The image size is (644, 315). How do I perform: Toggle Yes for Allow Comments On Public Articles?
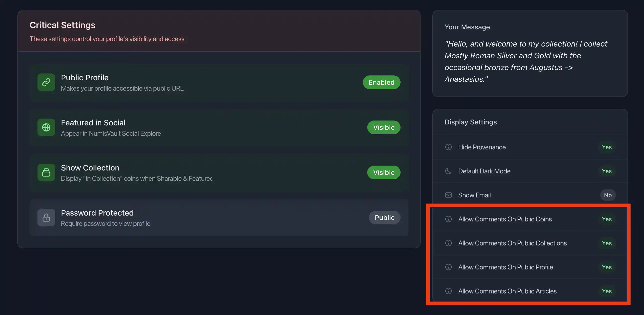(x=607, y=291)
